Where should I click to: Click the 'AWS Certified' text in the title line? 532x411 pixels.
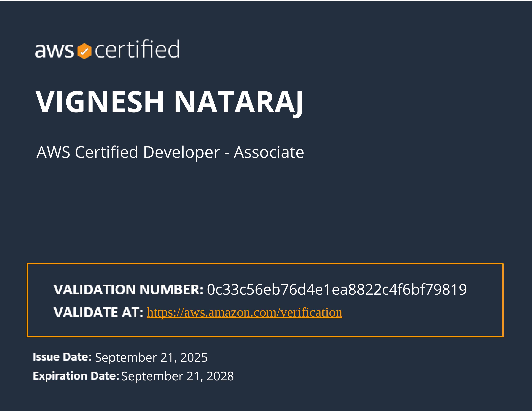tap(87, 152)
